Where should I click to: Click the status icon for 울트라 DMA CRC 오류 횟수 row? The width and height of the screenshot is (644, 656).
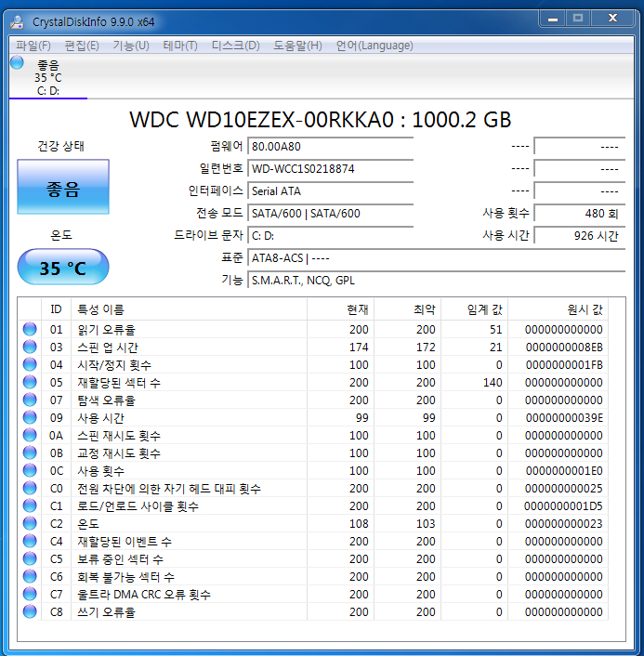coord(30,594)
